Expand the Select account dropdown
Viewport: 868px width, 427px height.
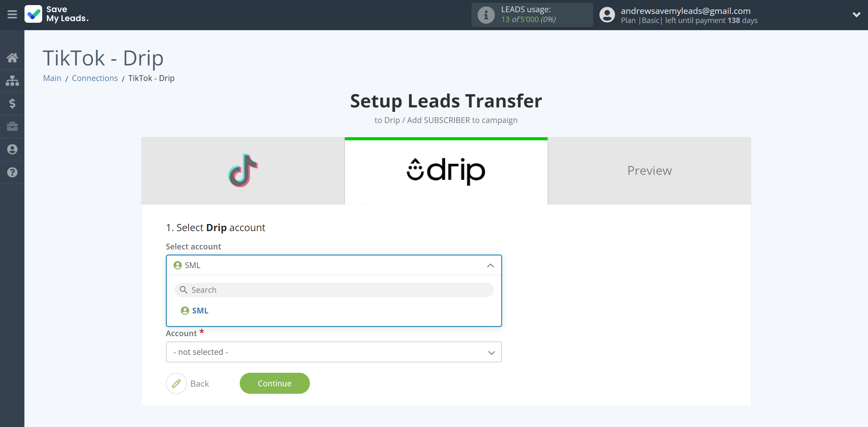tap(334, 265)
